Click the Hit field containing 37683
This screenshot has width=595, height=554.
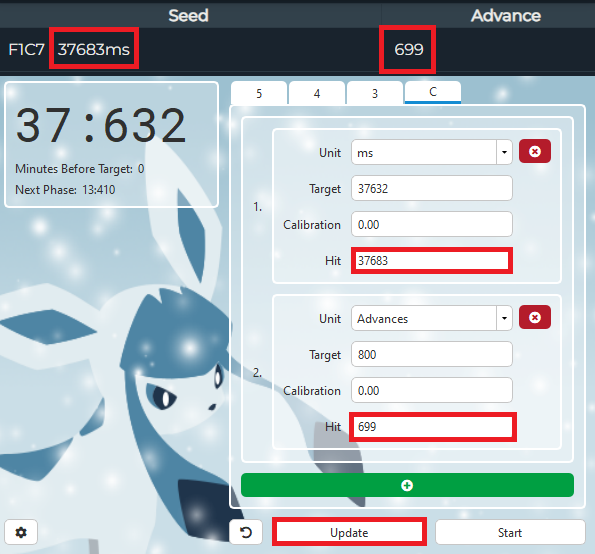tap(432, 260)
